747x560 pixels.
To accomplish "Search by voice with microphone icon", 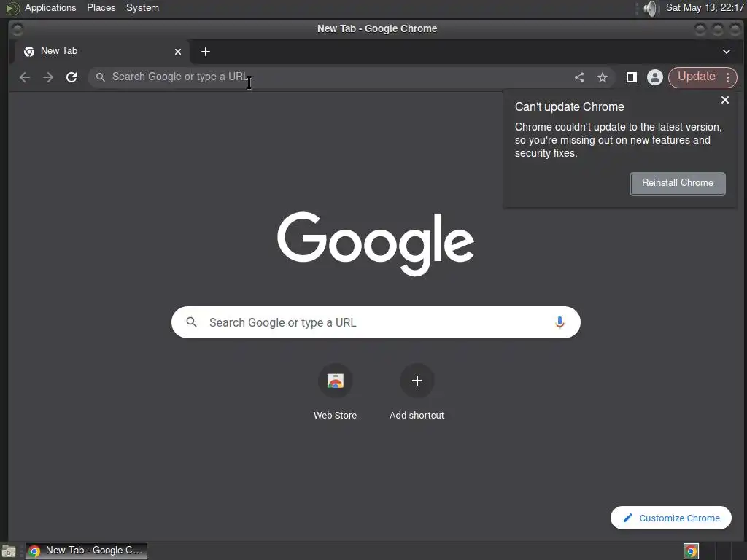I will (x=560, y=322).
